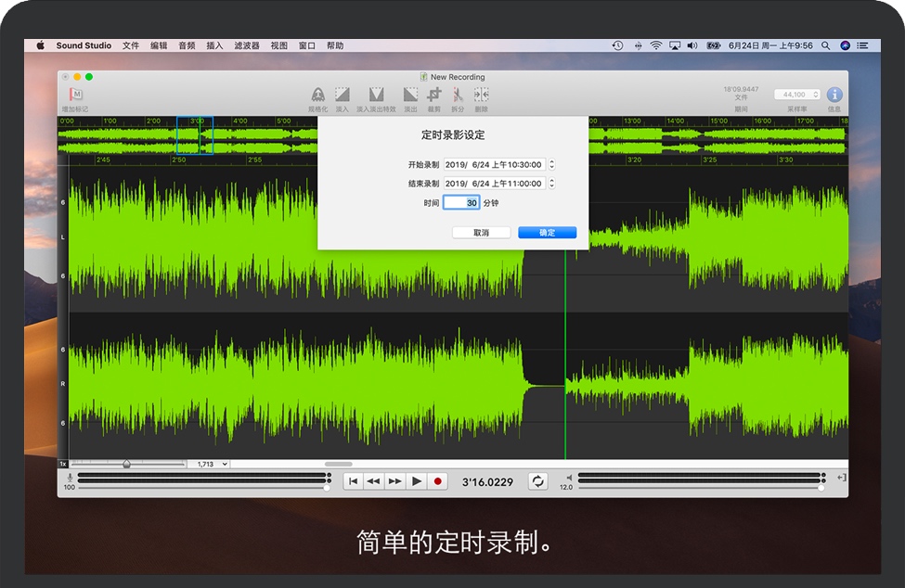Toggle the loop playback button
Image resolution: width=905 pixels, height=588 pixels.
click(x=537, y=480)
